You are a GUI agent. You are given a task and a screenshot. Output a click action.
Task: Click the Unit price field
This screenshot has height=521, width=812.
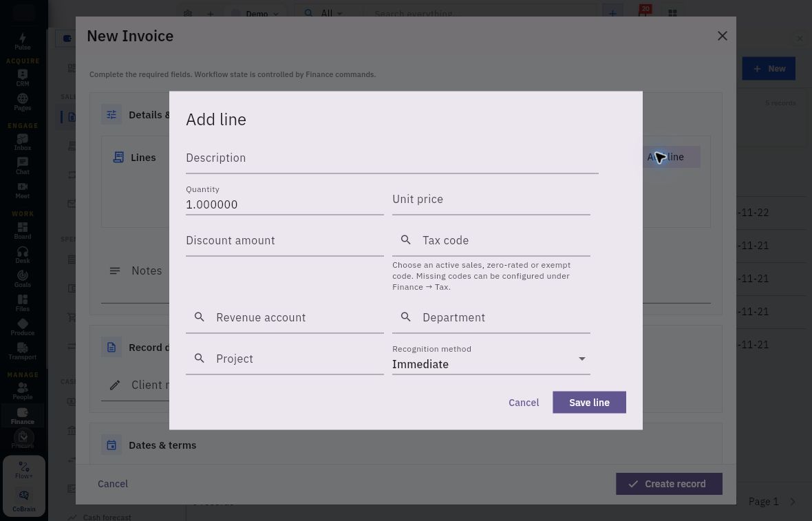491,200
